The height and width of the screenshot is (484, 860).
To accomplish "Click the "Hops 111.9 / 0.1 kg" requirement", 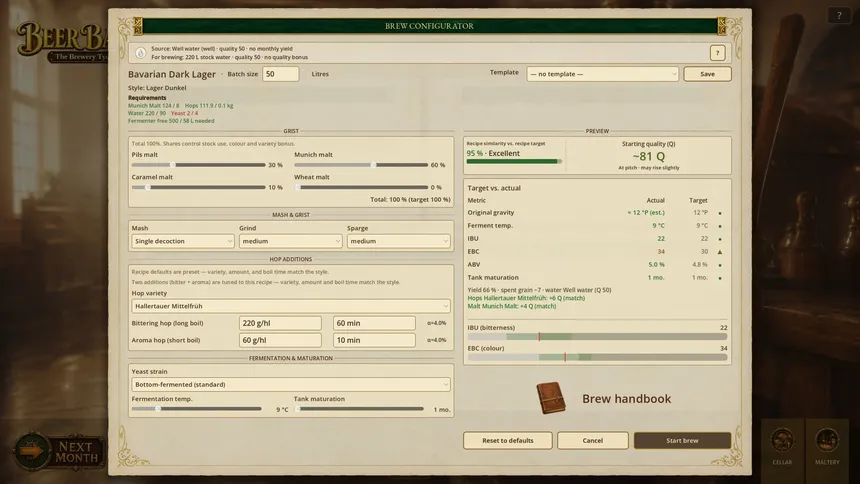I will (209, 105).
